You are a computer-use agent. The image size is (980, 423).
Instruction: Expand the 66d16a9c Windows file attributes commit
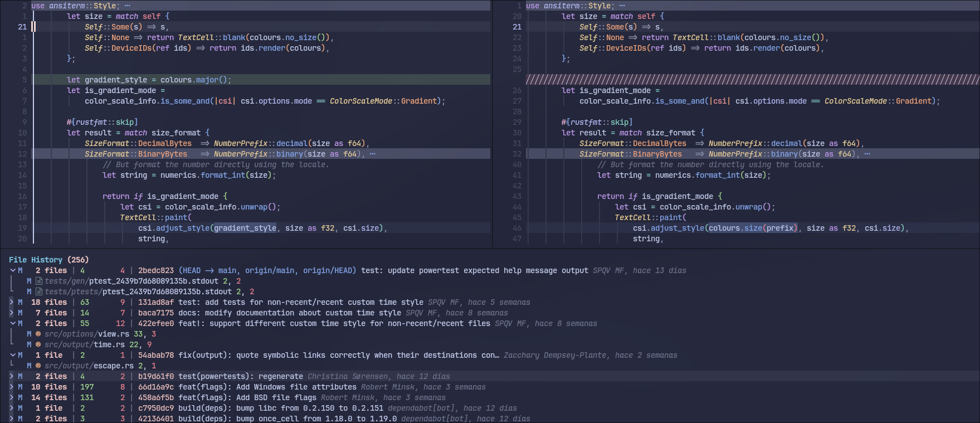click(x=12, y=387)
